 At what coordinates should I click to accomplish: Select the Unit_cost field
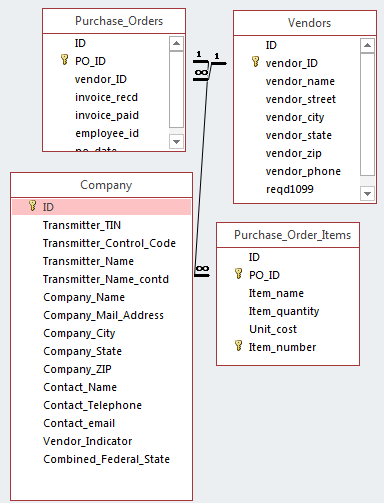pos(273,329)
